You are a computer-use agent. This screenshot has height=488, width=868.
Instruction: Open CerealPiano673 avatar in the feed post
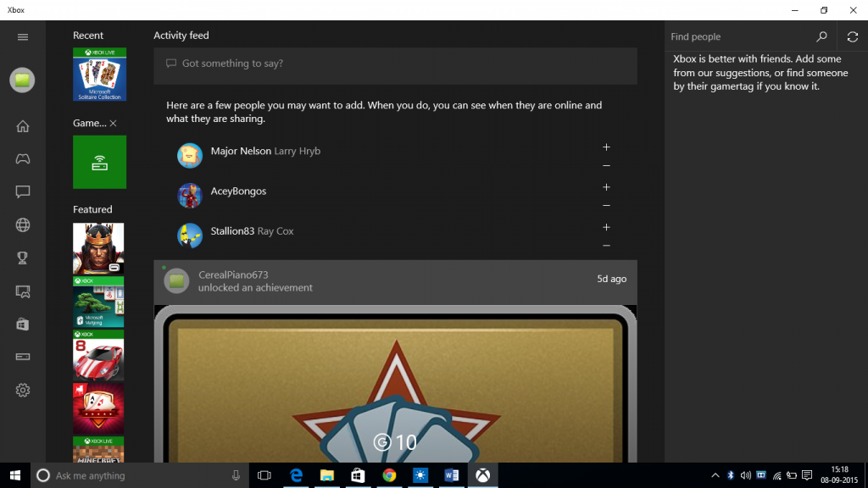(176, 280)
